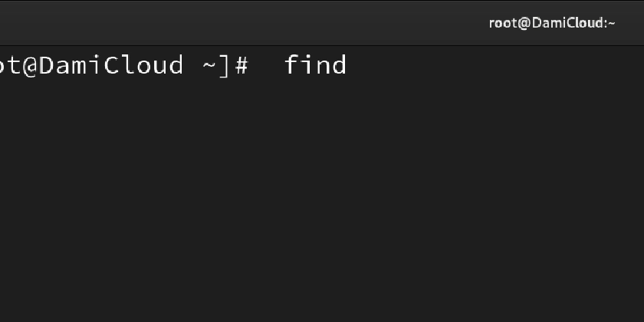Click the word find in the command line

pos(315,65)
